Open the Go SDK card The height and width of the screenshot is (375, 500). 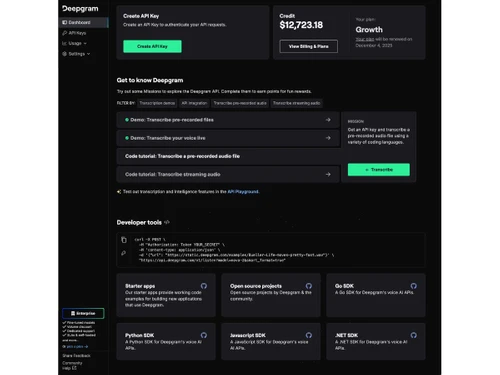pos(376,295)
